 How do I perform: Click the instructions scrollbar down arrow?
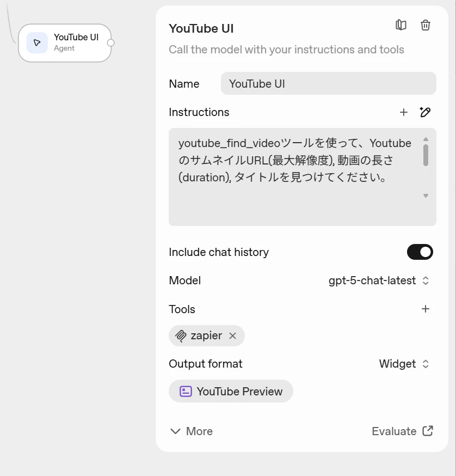tap(426, 196)
